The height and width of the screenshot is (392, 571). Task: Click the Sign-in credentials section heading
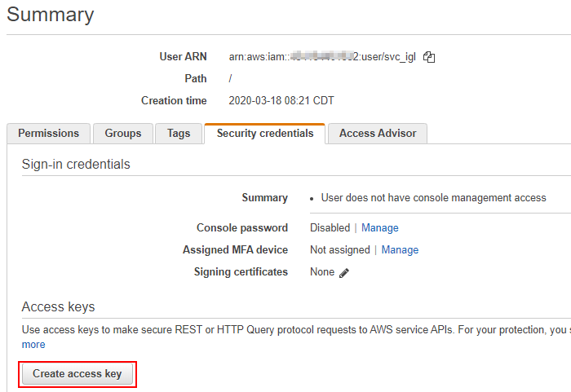(x=76, y=165)
